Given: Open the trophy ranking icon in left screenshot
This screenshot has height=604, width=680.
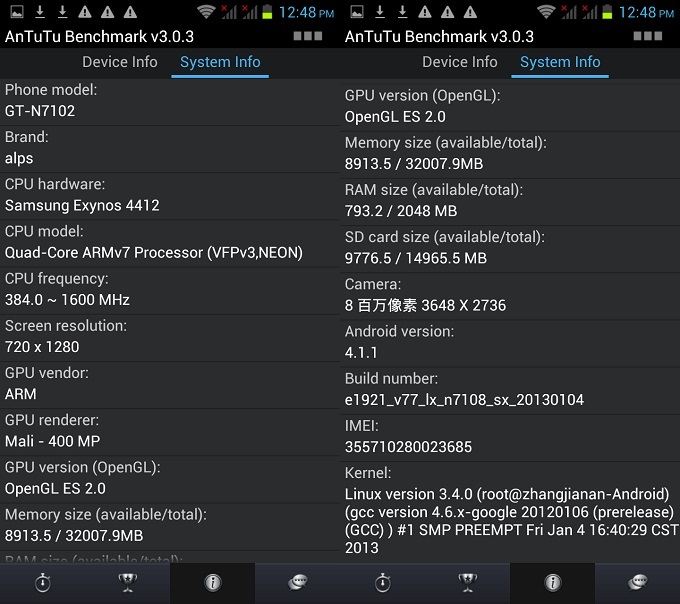Looking at the screenshot, I should 128,583.
